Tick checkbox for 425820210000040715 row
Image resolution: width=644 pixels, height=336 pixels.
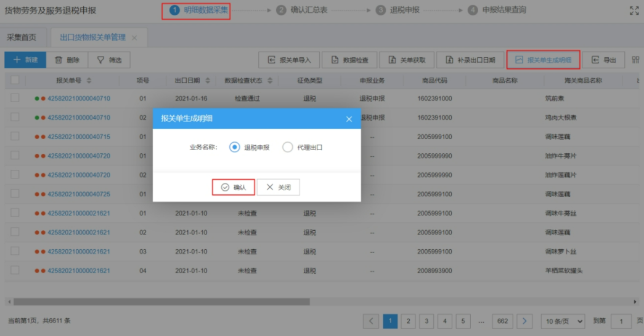[15, 136]
